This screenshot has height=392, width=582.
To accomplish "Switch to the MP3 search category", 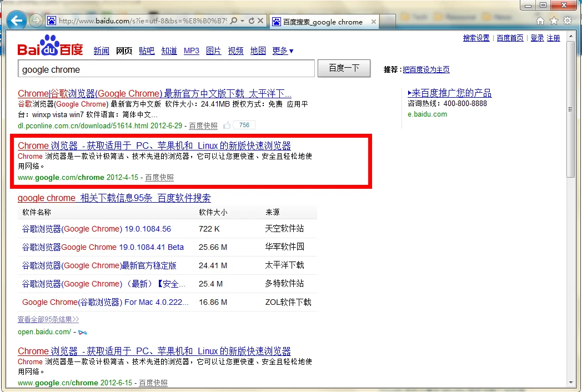I will pos(192,51).
